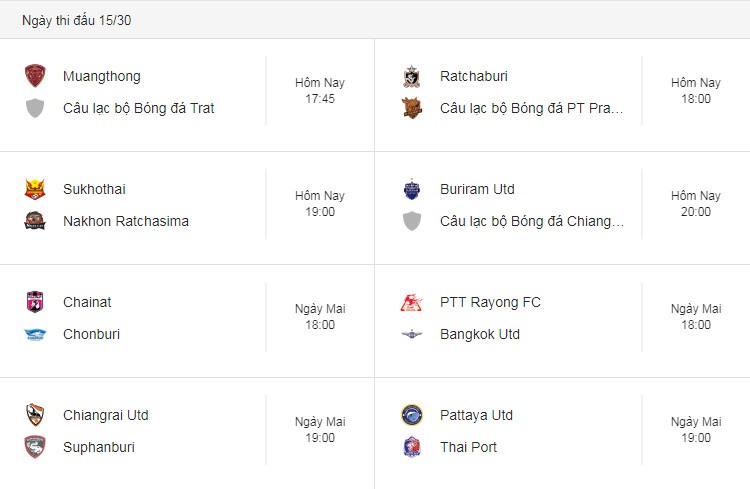Click the Chainat pink club crest
The image size is (750, 489).
click(35, 302)
